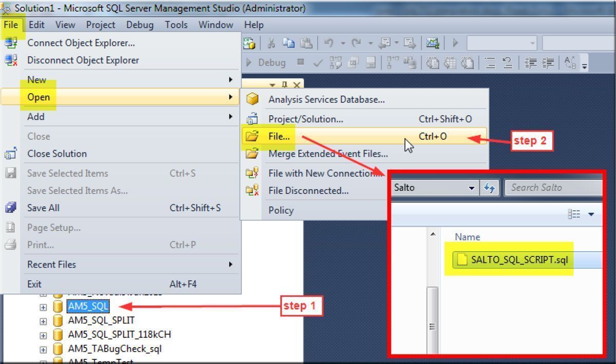Click the Comment Out Lines icon
The height and width of the screenshot is (364, 616).
pos(490,63)
